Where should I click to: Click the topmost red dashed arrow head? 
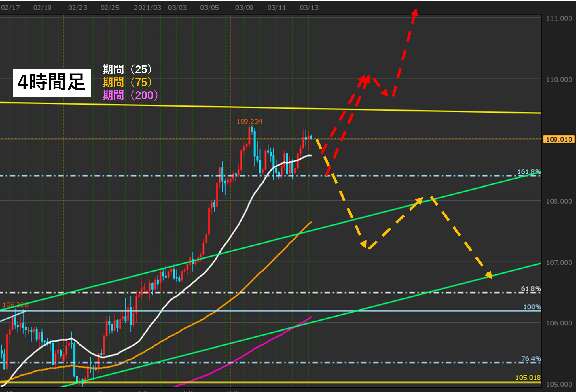415,12
